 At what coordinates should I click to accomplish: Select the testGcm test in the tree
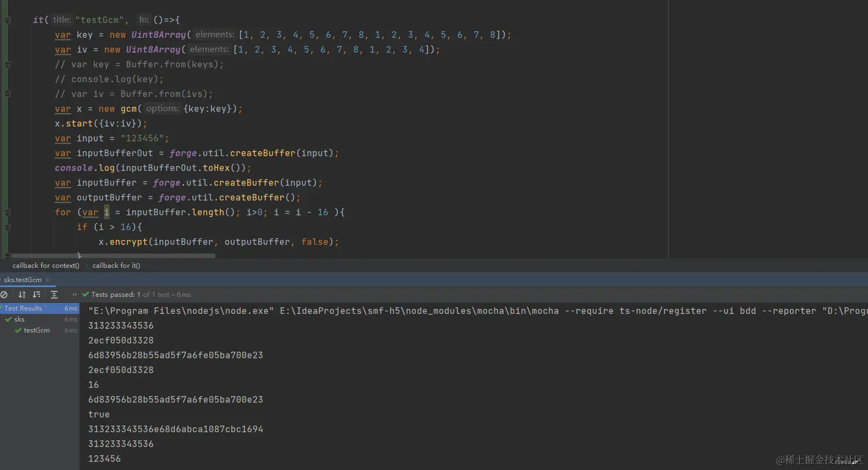click(39, 330)
